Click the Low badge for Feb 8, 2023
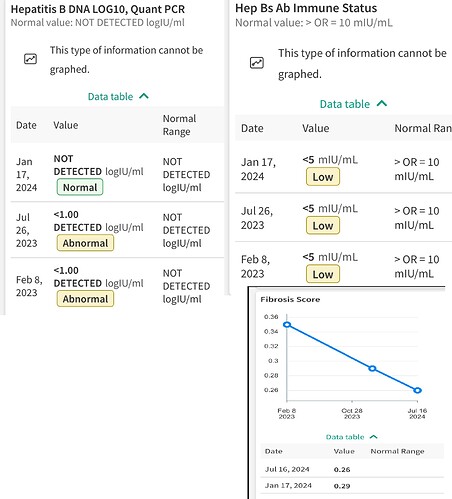 (x=323, y=274)
